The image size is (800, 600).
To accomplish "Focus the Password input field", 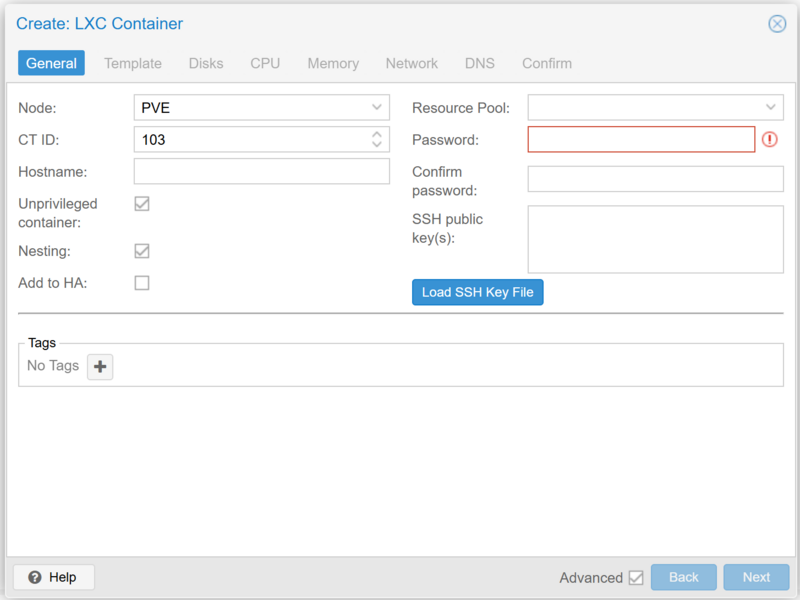I will tap(641, 139).
